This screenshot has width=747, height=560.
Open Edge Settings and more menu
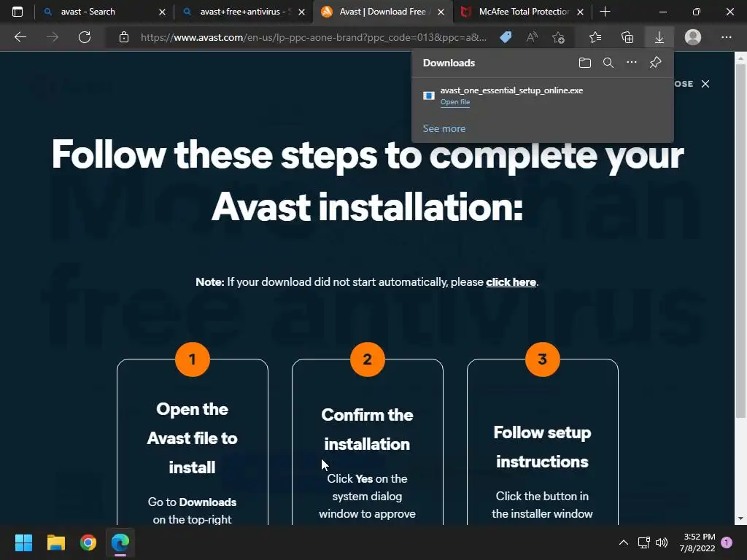[726, 37]
